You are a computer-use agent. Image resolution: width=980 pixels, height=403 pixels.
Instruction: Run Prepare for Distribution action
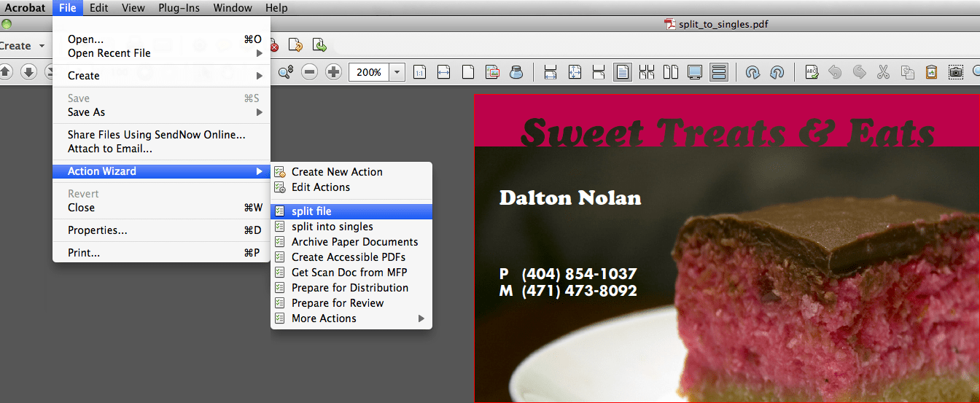point(351,288)
